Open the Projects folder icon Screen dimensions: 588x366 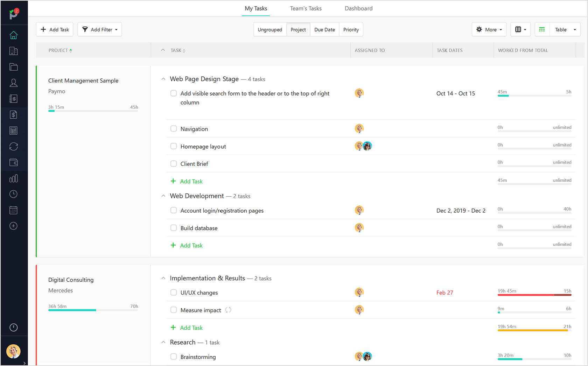[13, 67]
